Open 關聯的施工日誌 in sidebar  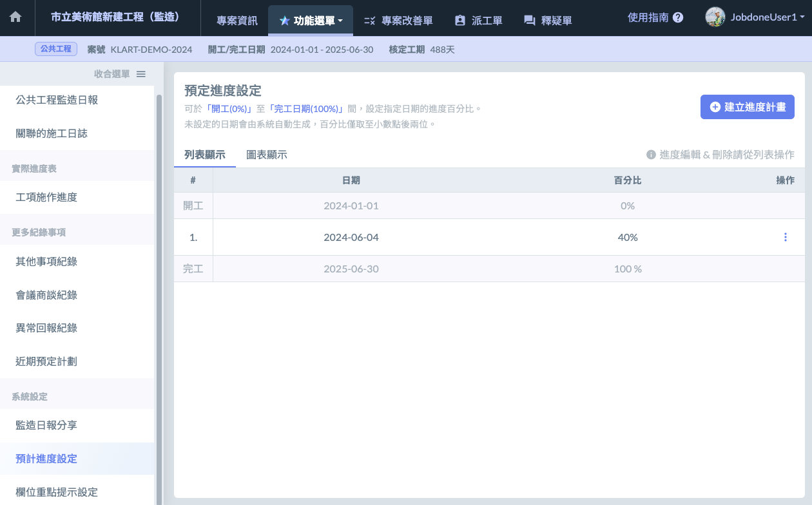pos(77,133)
